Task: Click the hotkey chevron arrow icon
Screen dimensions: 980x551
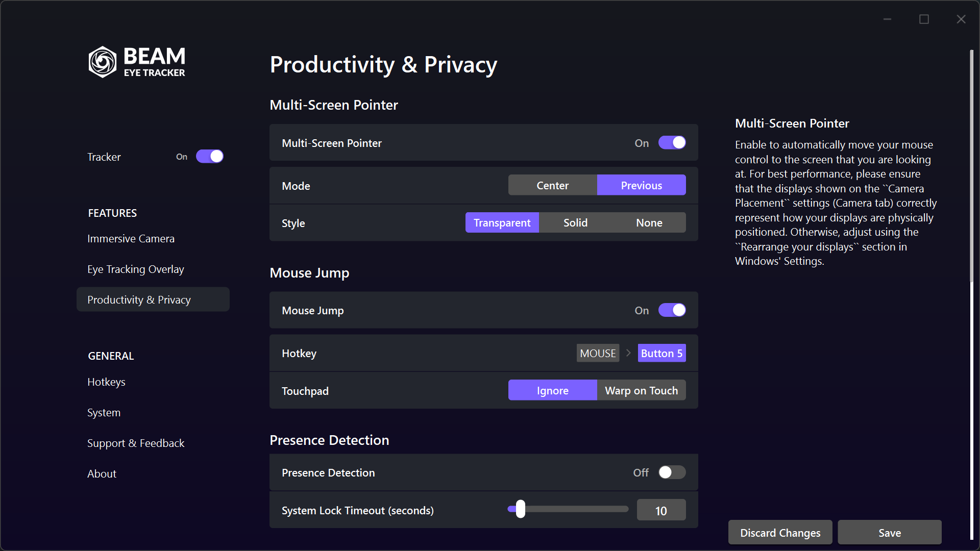Action: pos(628,353)
